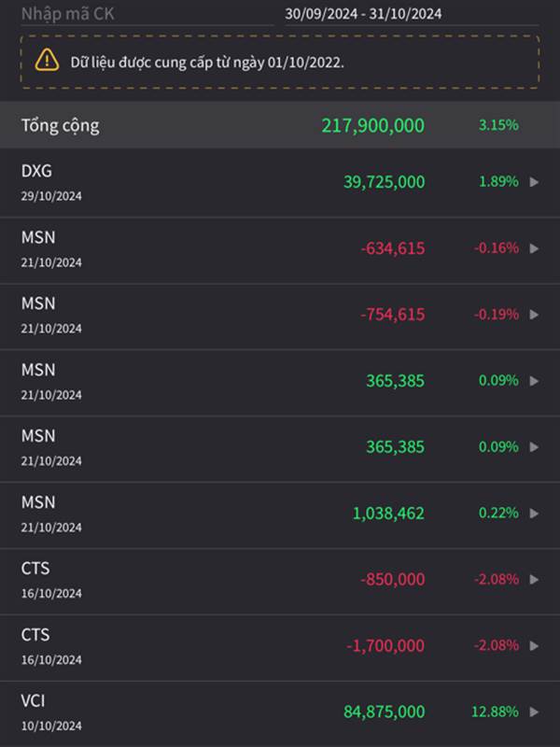This screenshot has height=747, width=560.
Task: Click the 84,875,000 VCI profit value
Action: point(385,712)
